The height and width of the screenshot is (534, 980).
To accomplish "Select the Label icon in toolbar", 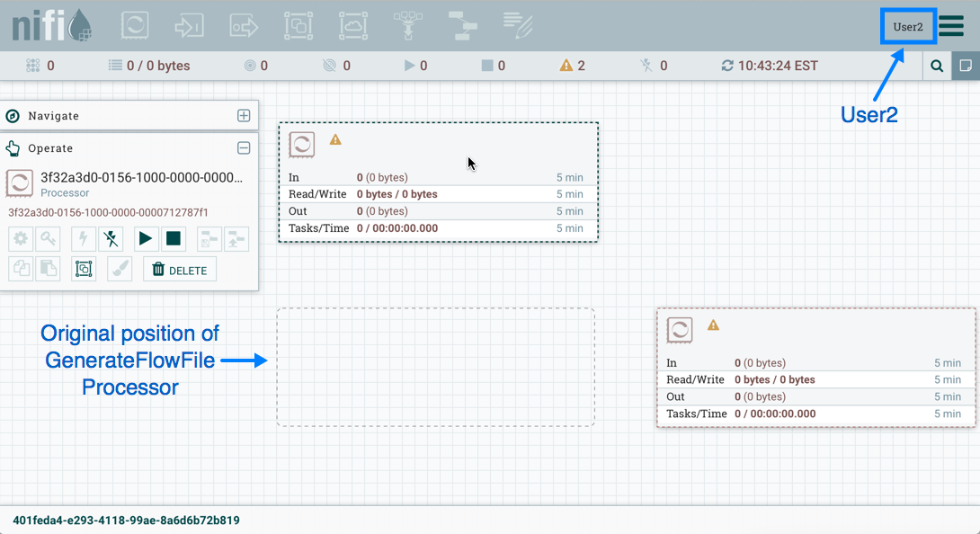I will pos(518,25).
